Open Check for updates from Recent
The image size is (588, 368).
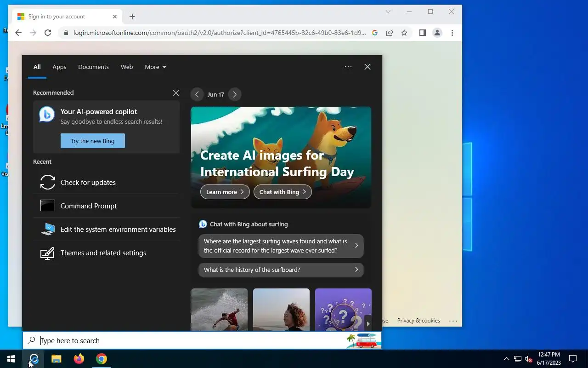106,182
